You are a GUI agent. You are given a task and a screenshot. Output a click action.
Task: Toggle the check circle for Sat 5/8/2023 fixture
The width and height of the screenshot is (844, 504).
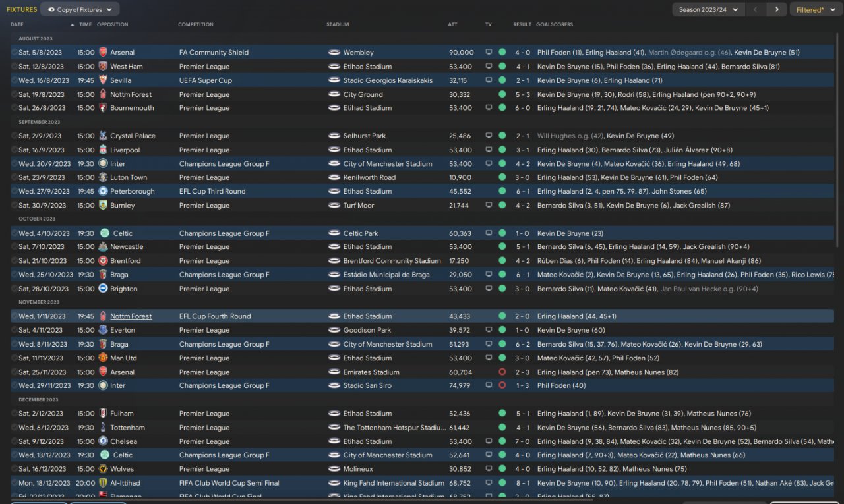15,52
